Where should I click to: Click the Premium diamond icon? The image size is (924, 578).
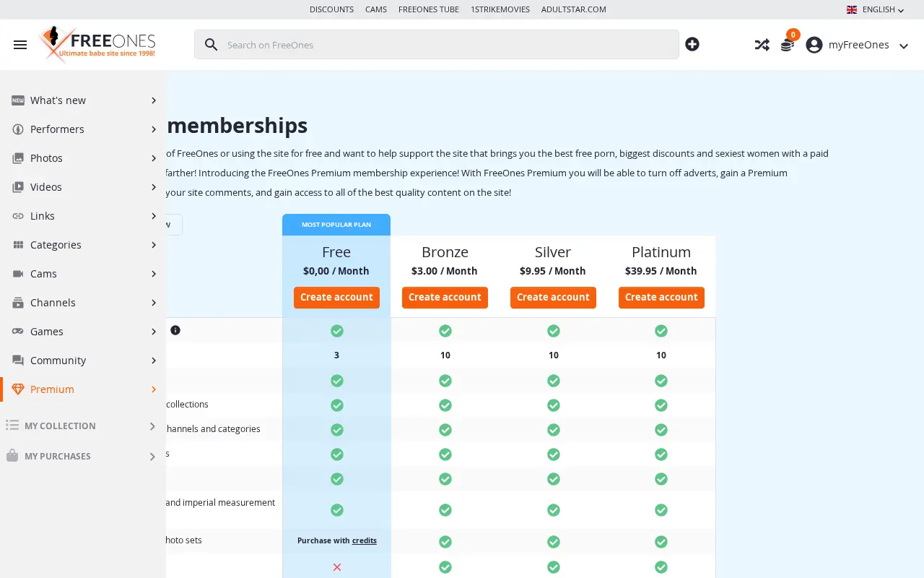pos(18,389)
